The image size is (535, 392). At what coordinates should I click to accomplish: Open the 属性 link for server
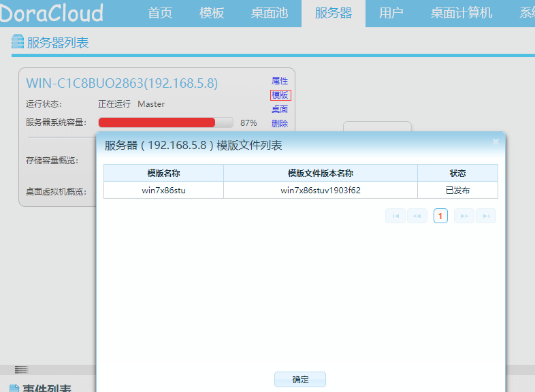[x=280, y=81]
